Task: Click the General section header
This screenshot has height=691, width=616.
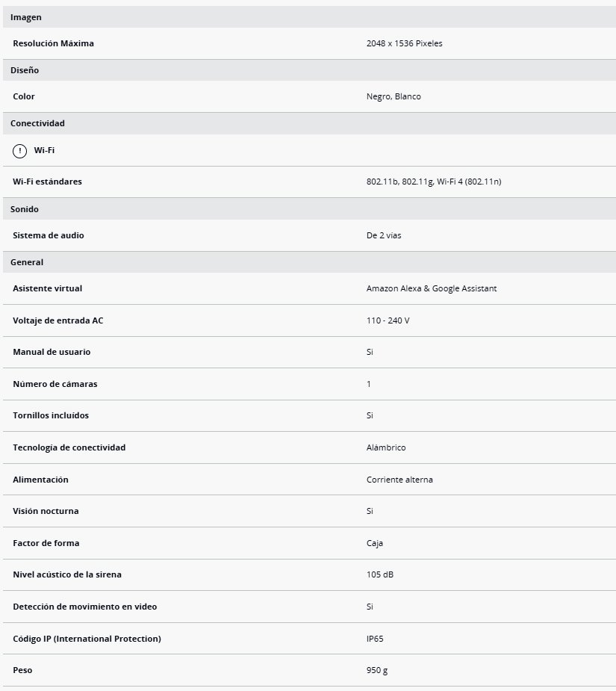Action: 27,262
